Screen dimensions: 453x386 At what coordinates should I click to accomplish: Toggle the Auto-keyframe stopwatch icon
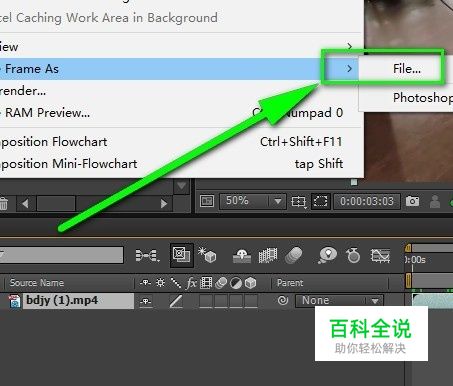353,255
